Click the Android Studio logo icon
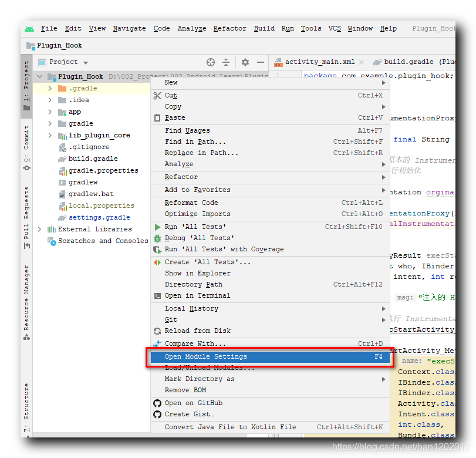 29,29
